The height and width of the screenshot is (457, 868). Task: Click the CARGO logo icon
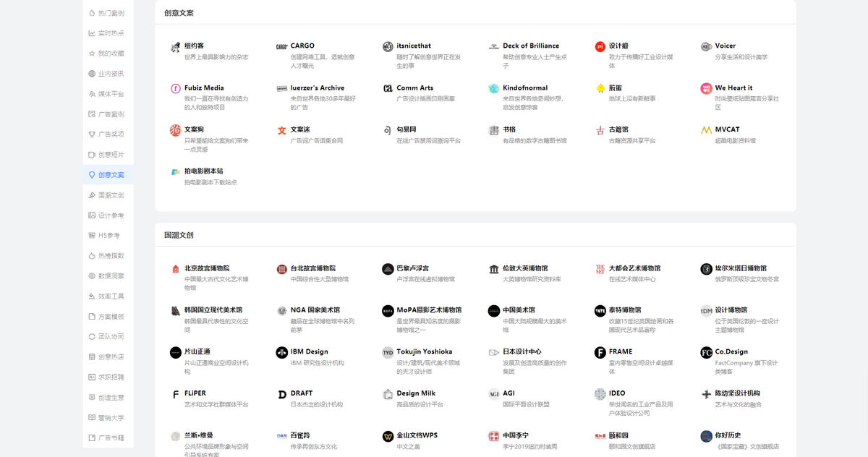[x=282, y=46]
